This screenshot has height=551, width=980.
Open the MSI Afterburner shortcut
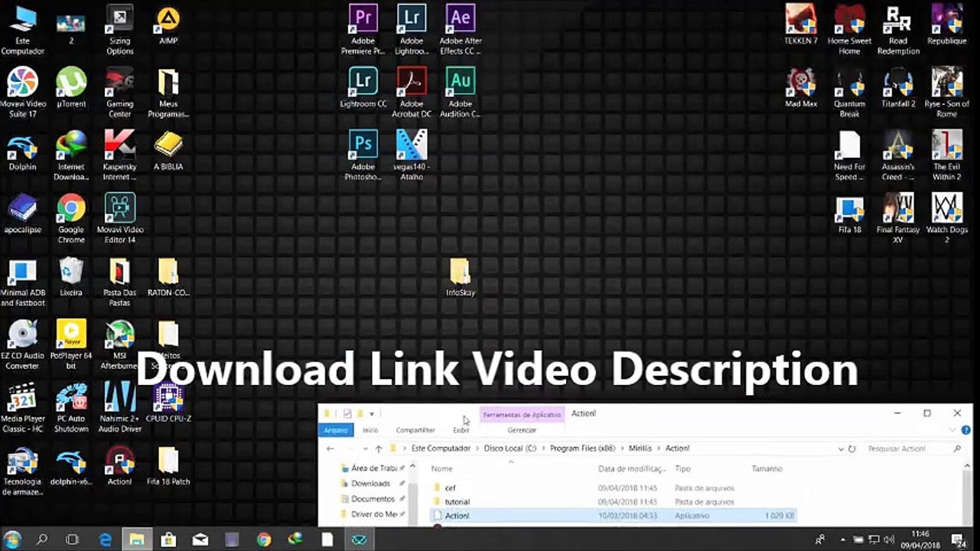coord(119,344)
